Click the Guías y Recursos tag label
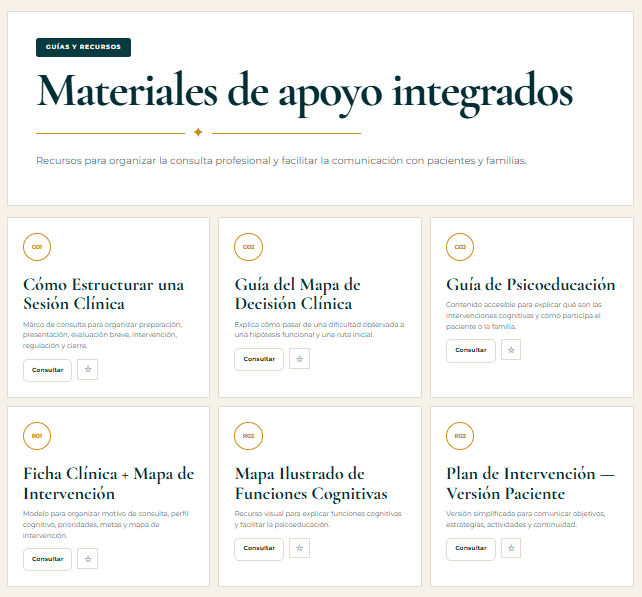Viewport: 642px width, 597px height. (84, 47)
